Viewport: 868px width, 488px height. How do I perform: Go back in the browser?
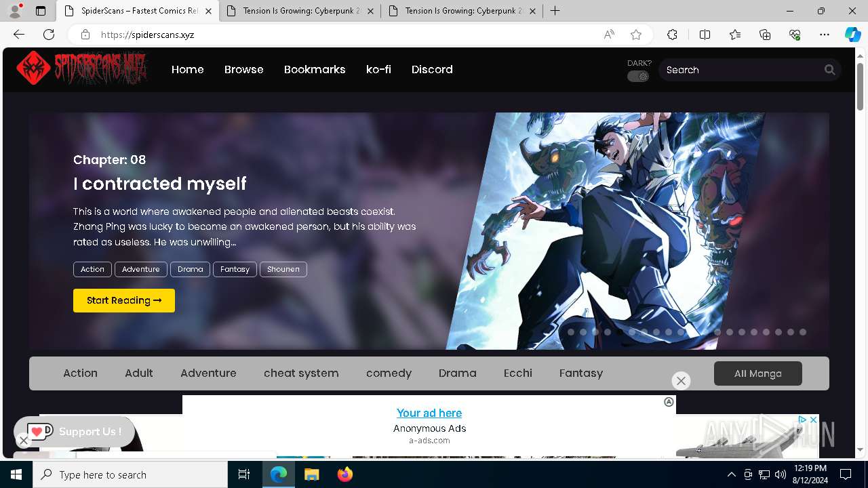tap(19, 35)
